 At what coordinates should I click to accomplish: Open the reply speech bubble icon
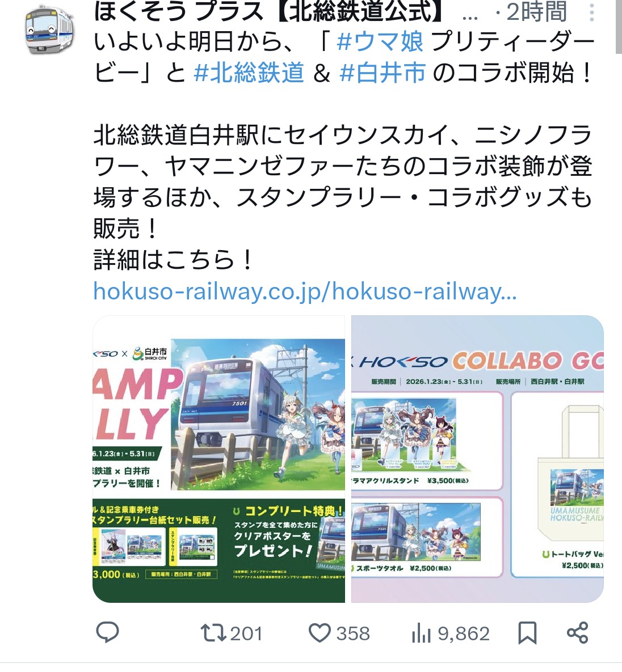tap(107, 632)
